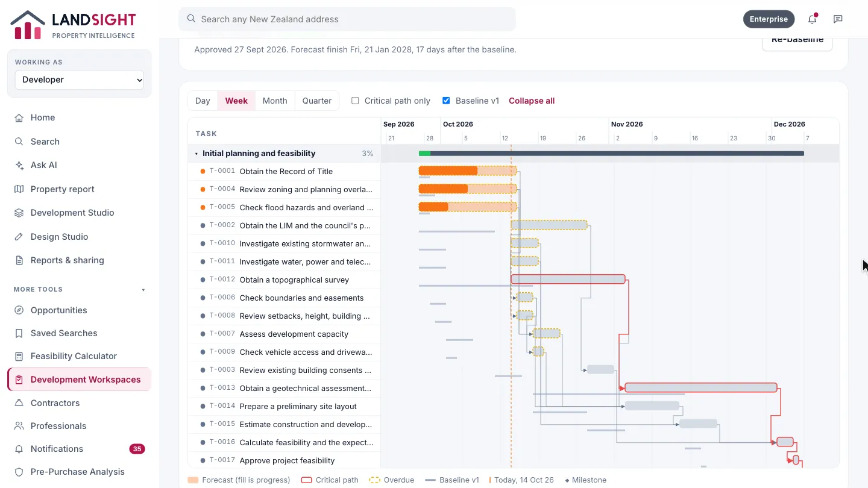Click the Ask AI sparkle icon

(19, 165)
